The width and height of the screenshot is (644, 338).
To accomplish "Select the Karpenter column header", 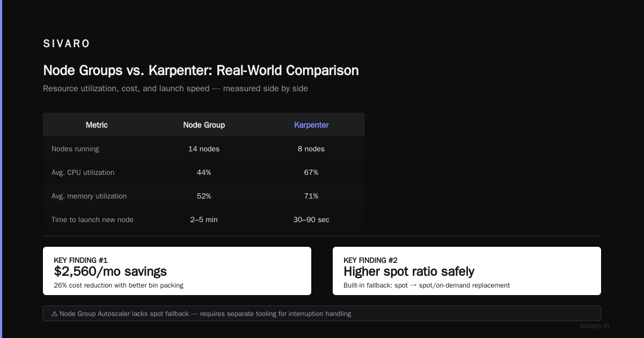I will click(311, 124).
